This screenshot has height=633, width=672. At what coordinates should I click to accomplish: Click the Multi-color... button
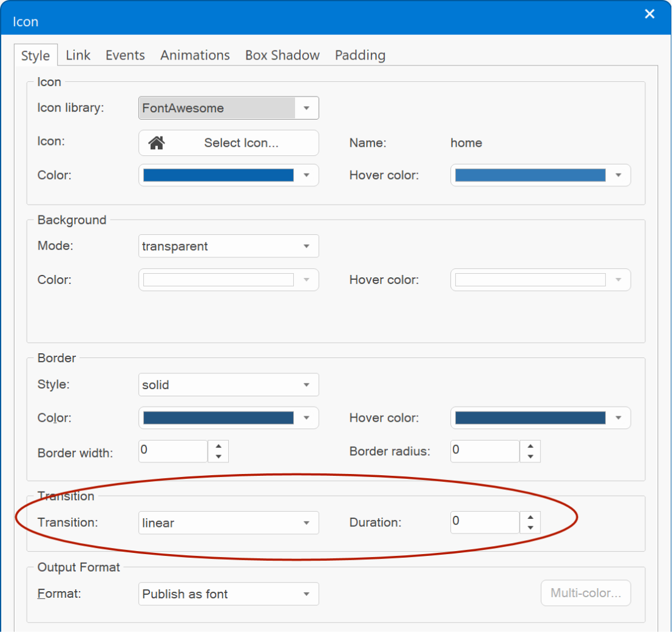point(585,593)
